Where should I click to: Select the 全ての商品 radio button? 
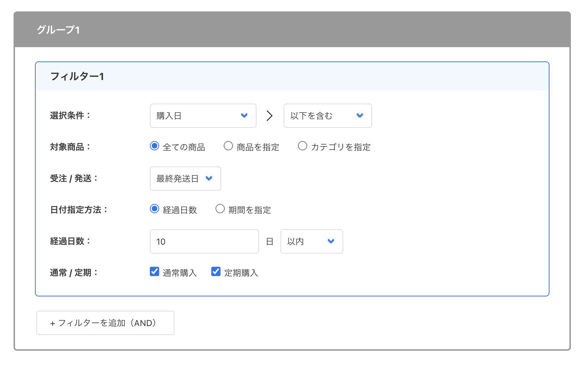pyautogui.click(x=154, y=146)
